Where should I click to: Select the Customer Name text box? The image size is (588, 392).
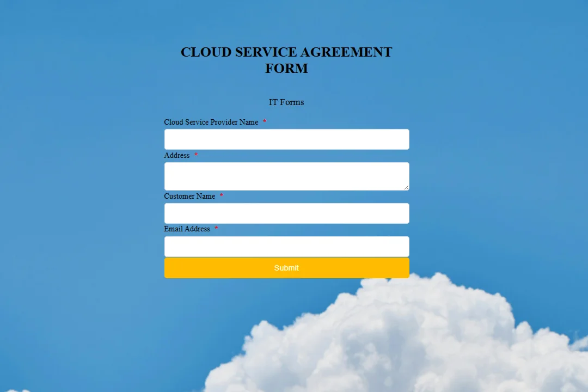point(286,213)
